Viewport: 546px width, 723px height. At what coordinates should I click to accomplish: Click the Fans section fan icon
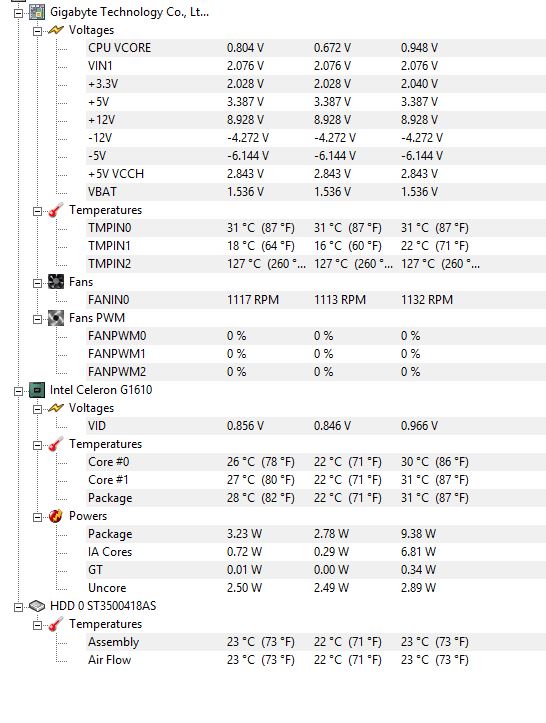point(56,282)
